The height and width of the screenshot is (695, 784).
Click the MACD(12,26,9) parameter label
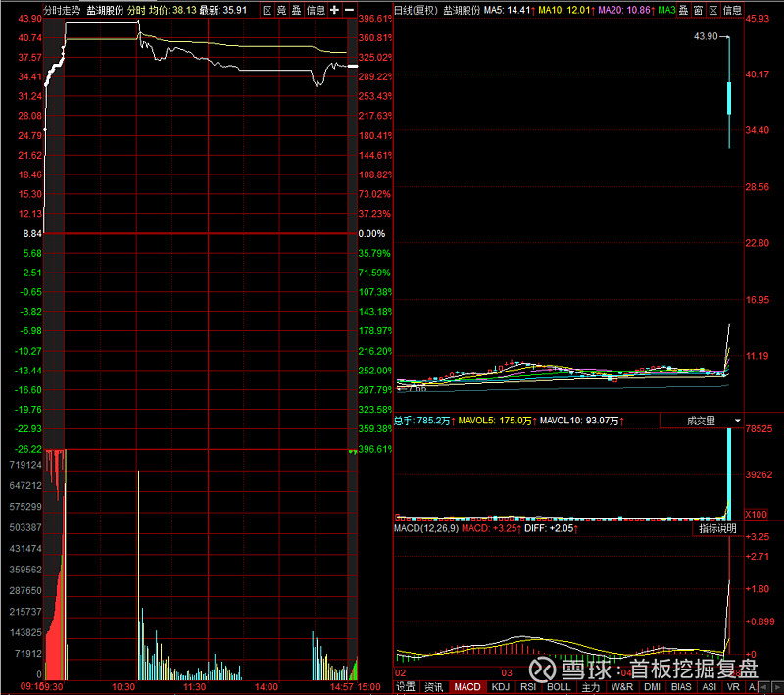tap(426, 528)
